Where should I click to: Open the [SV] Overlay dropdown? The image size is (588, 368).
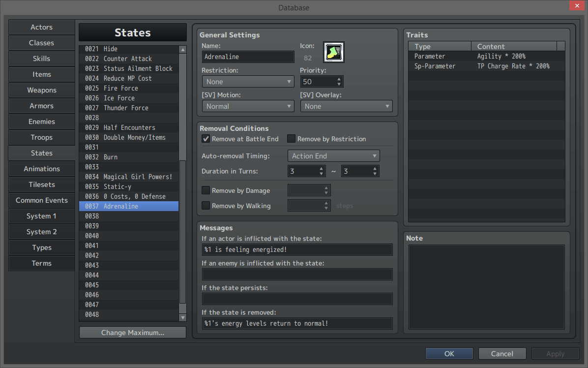(347, 107)
